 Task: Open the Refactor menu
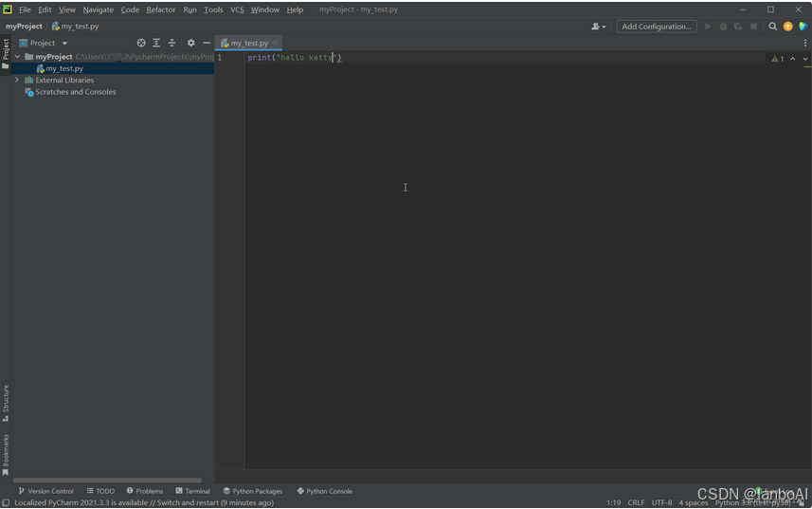point(160,9)
